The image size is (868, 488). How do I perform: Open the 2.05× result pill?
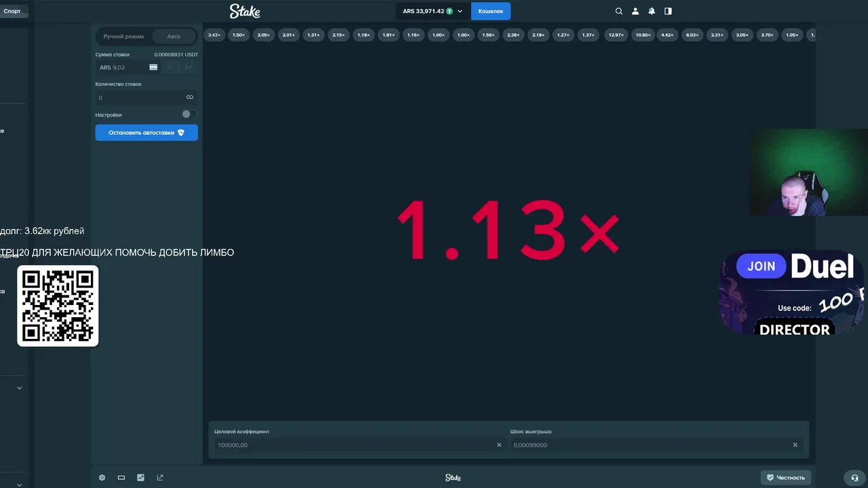pos(264,35)
